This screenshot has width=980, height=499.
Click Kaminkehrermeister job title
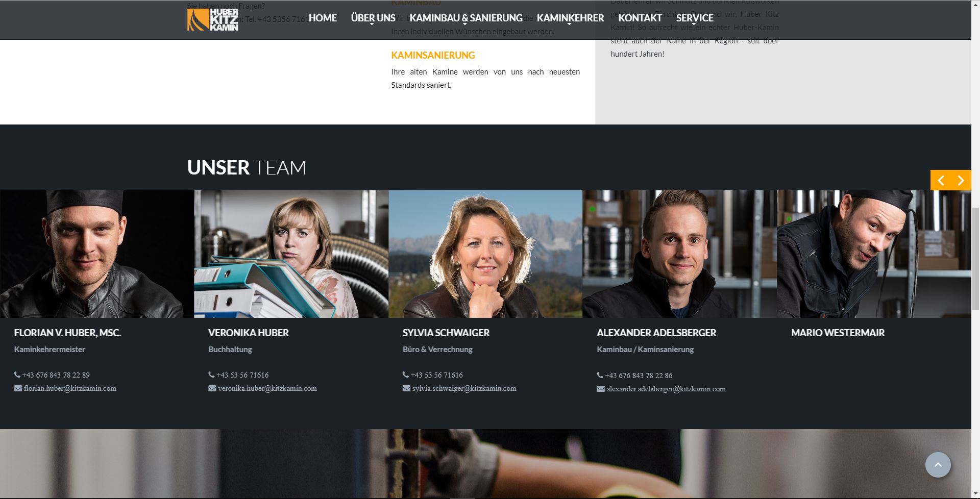pyautogui.click(x=50, y=350)
